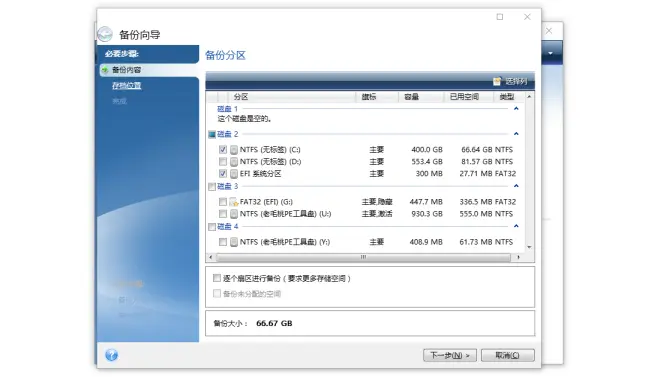The height and width of the screenshot is (377, 660).
Task: Click the 408.9 MB capacity value
Action: [x=426, y=242]
